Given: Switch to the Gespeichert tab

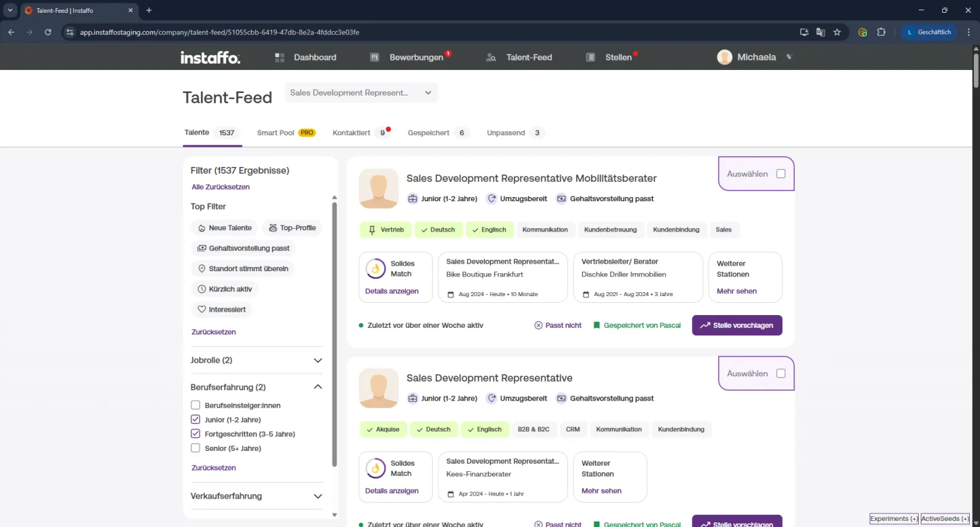Looking at the screenshot, I should (438, 133).
